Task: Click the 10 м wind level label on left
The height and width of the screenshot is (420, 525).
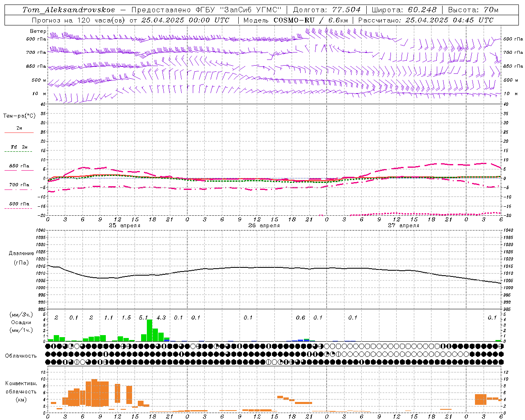Action: point(39,94)
